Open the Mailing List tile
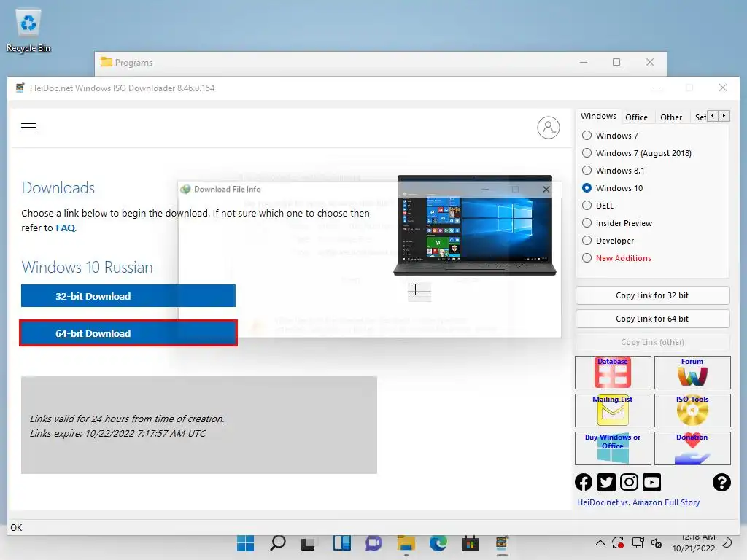This screenshot has width=747, height=560. tap(613, 410)
